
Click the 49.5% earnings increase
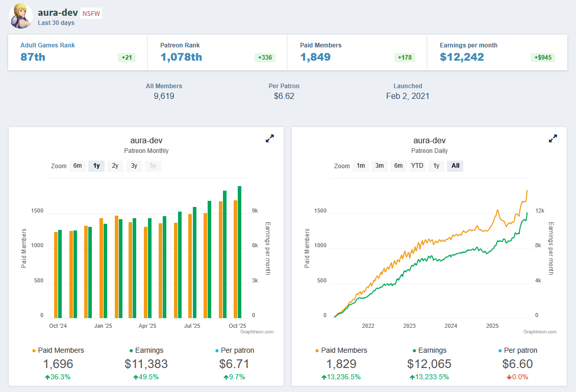coord(146,377)
